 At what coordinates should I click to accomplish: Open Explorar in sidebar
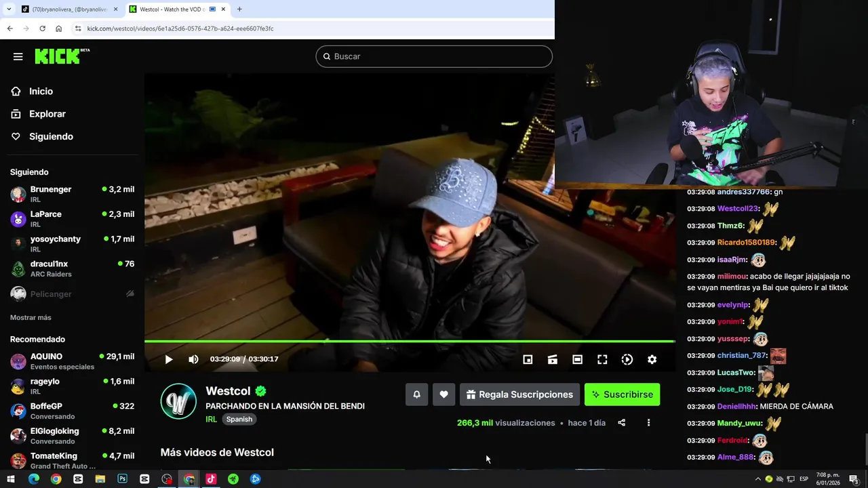coord(47,114)
